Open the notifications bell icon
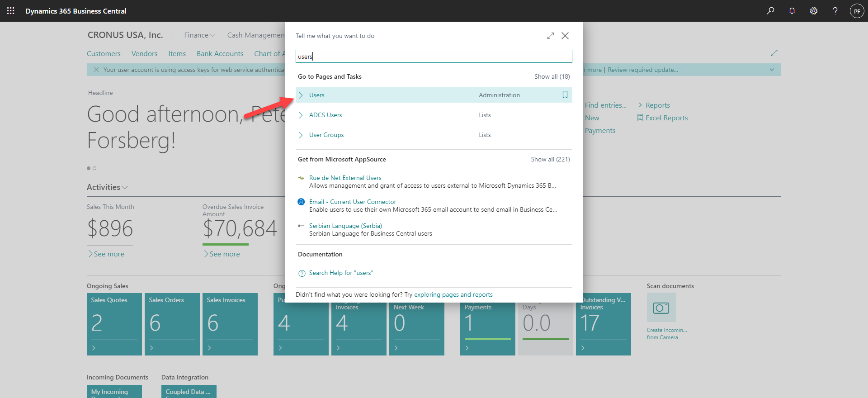The image size is (868, 398). 792,11
